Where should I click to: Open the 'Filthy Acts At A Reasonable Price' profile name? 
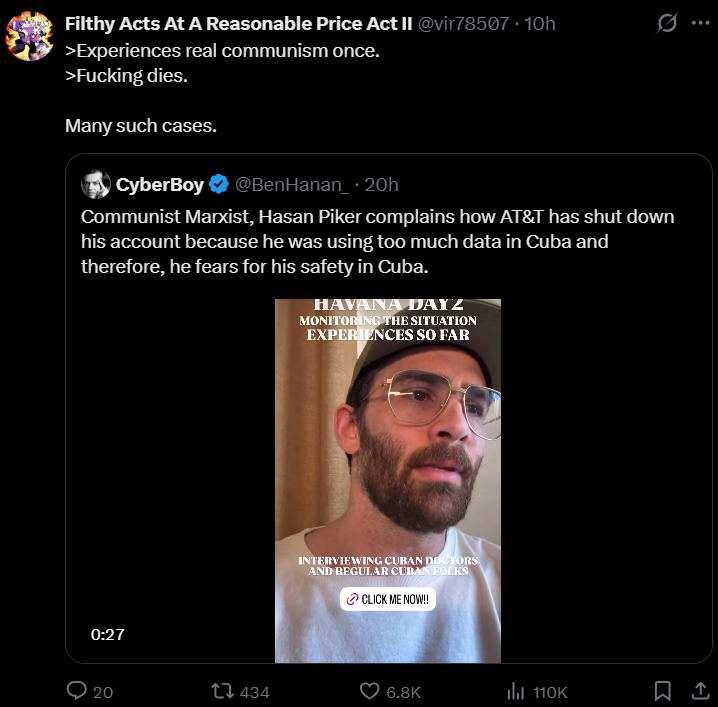tap(238, 23)
